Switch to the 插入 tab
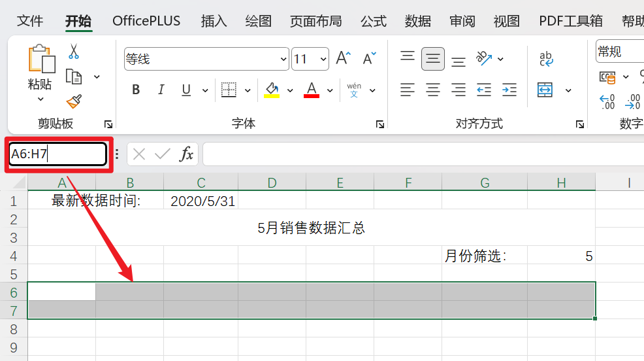Screen dimensions: 644x361 tap(214, 21)
